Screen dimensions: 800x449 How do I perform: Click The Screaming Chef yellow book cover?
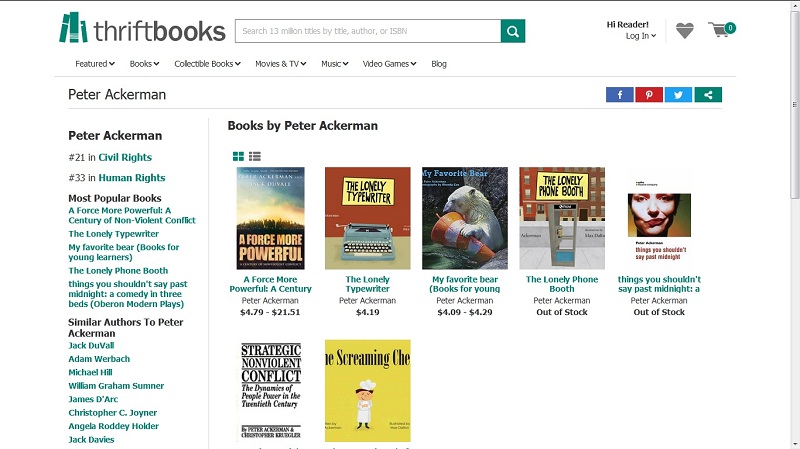click(367, 391)
